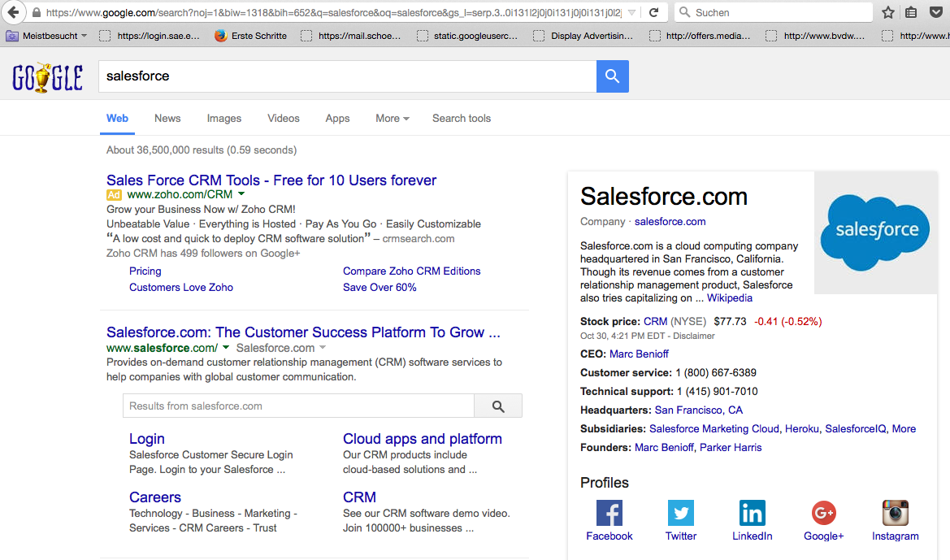The image size is (950, 560).
Task: Open the Meistbesucht bookmarks folder
Action: [x=46, y=36]
